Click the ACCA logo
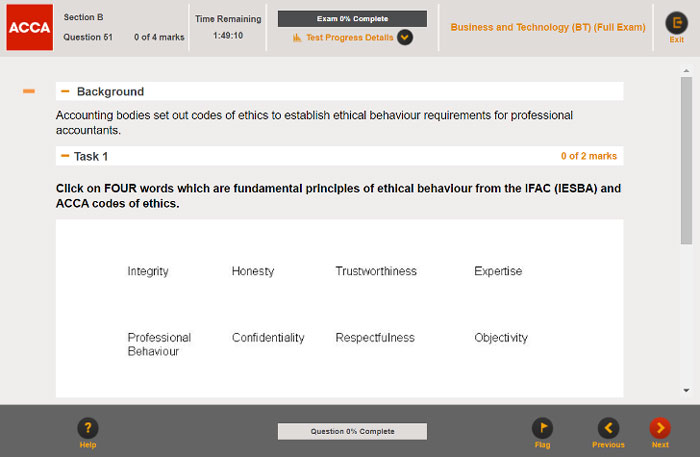700x457 pixels. pos(29,28)
